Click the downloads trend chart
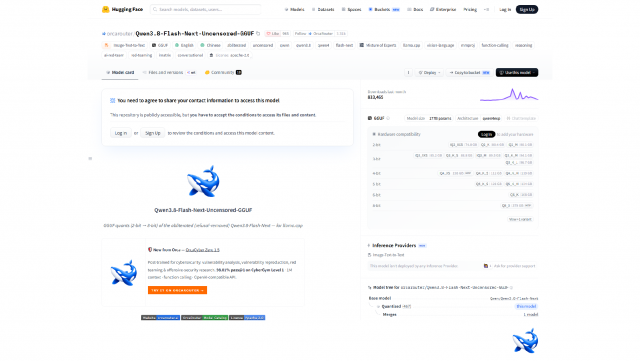Screen dimensions: 640x361 (509, 95)
